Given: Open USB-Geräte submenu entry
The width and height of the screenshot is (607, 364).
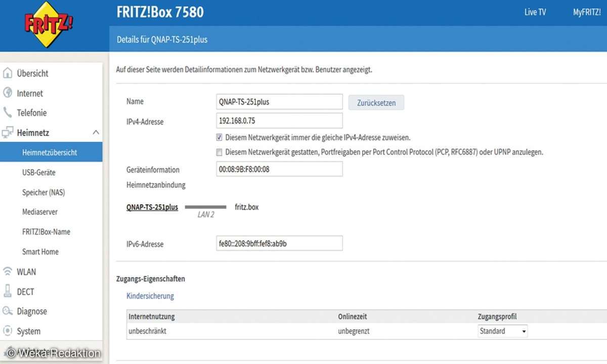Looking at the screenshot, I should coord(39,172).
